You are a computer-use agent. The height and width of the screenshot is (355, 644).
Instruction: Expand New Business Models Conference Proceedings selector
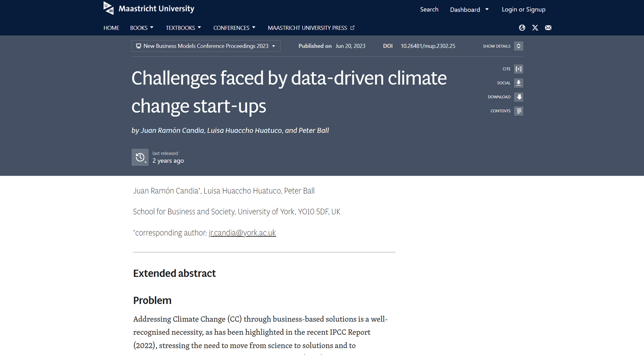pyautogui.click(x=206, y=46)
